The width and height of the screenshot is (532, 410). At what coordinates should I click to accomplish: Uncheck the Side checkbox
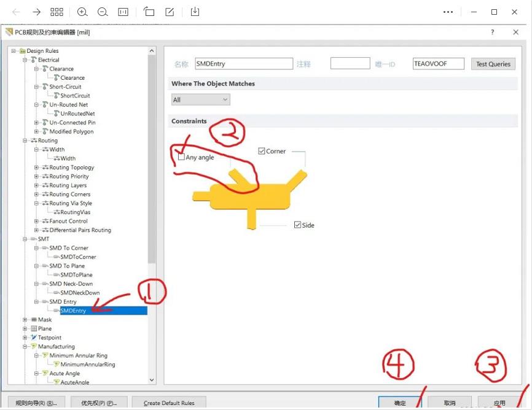pos(298,225)
